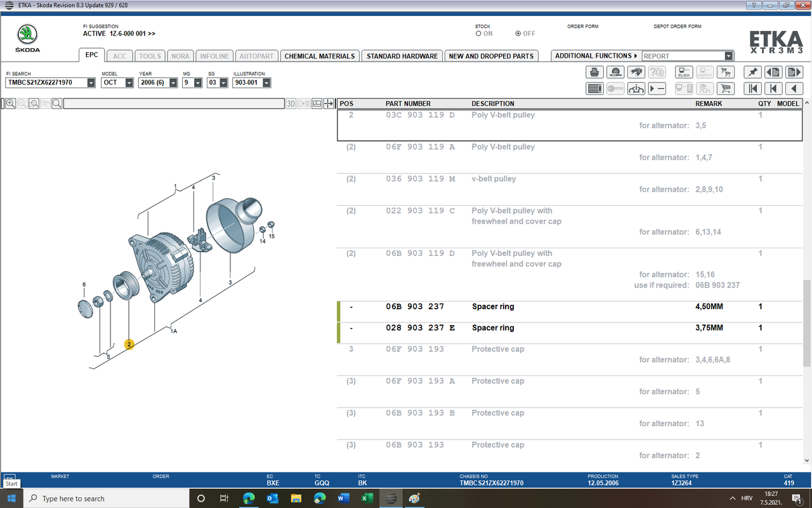
Task: Zoom in on the illustration
Action: tap(11, 104)
